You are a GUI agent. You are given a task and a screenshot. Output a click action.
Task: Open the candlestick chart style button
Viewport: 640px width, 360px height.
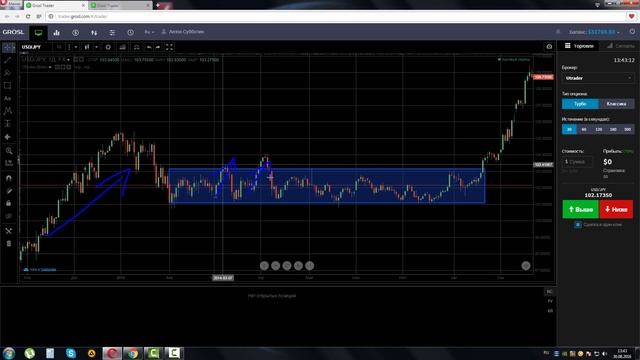87,47
